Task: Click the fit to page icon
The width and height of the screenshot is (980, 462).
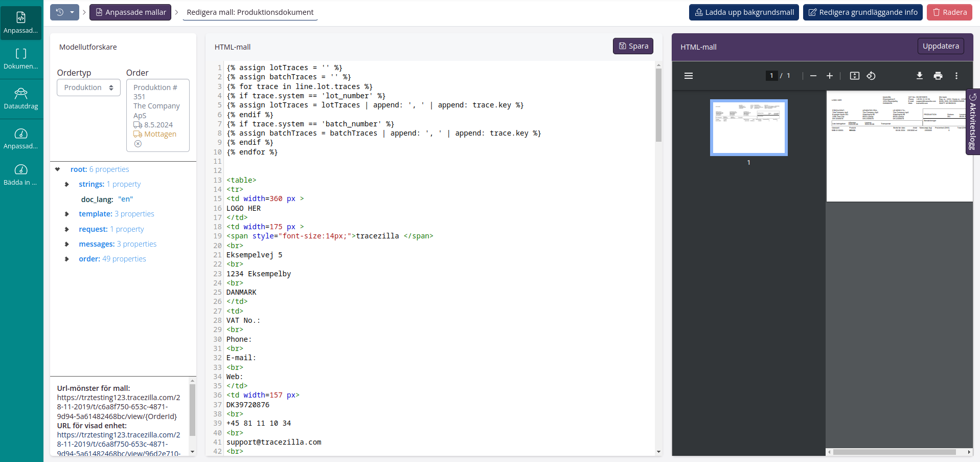Action: 854,76
